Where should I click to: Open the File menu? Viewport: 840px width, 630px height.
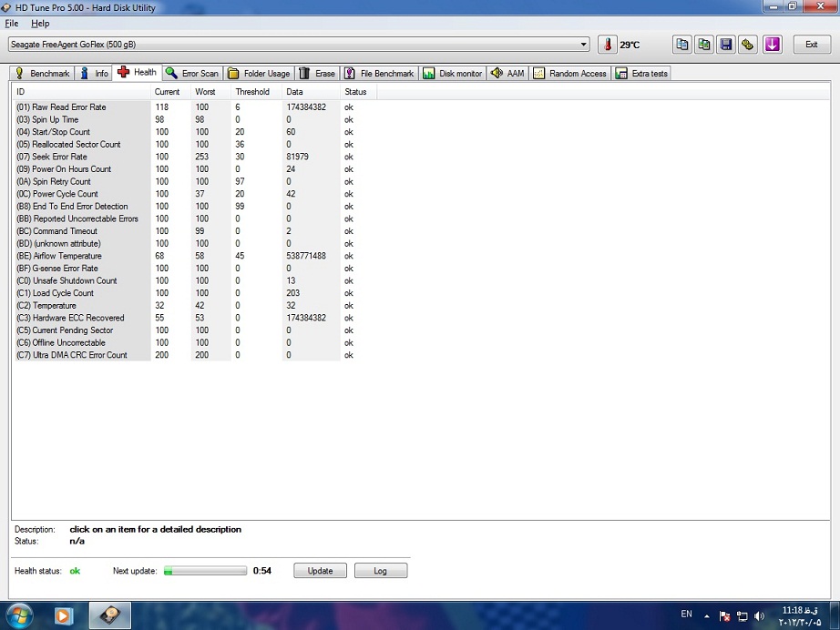click(12, 23)
